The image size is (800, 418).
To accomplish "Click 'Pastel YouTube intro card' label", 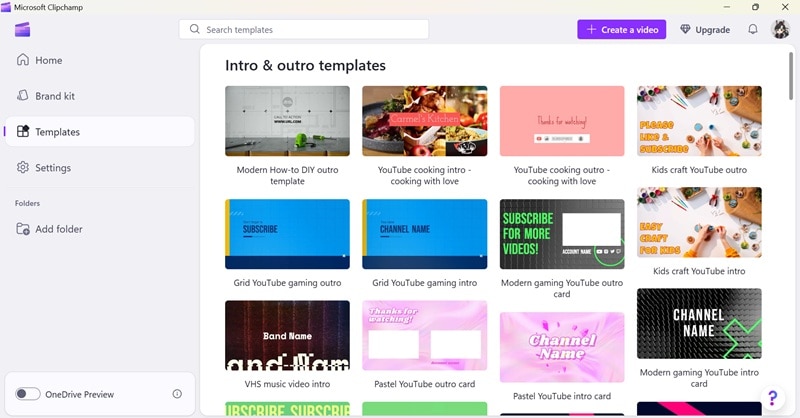I will pyautogui.click(x=562, y=396).
